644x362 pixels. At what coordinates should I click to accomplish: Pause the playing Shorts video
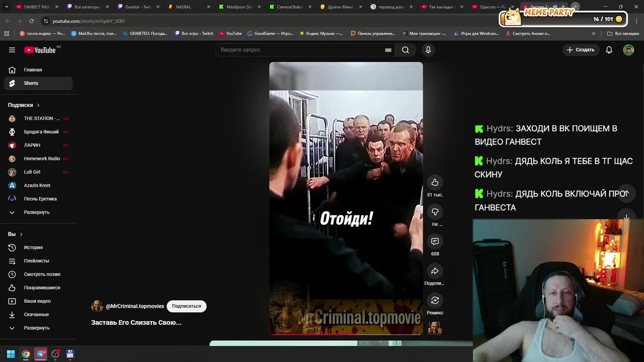point(346,198)
